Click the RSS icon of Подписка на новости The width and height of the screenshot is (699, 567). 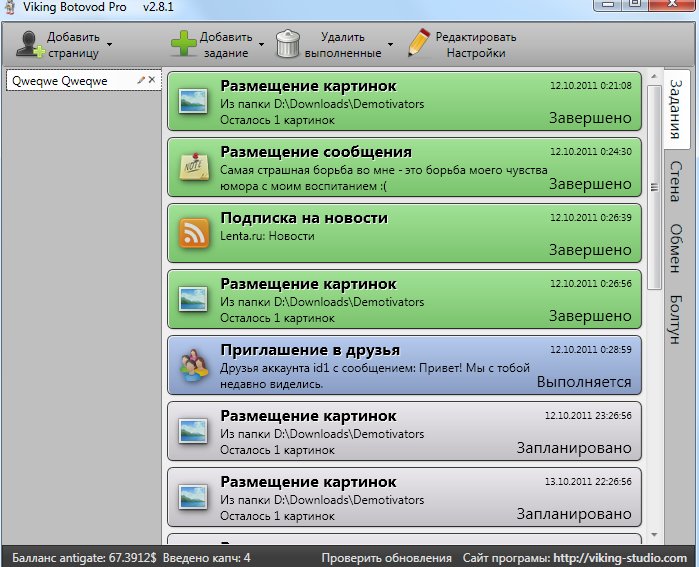[194, 233]
